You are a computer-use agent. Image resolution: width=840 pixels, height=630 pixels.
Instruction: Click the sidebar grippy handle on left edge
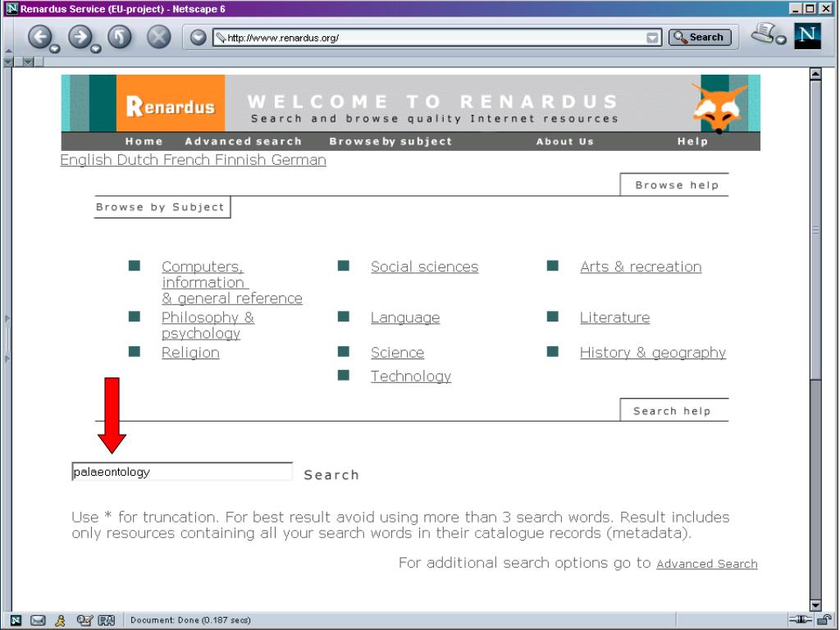(x=7, y=337)
